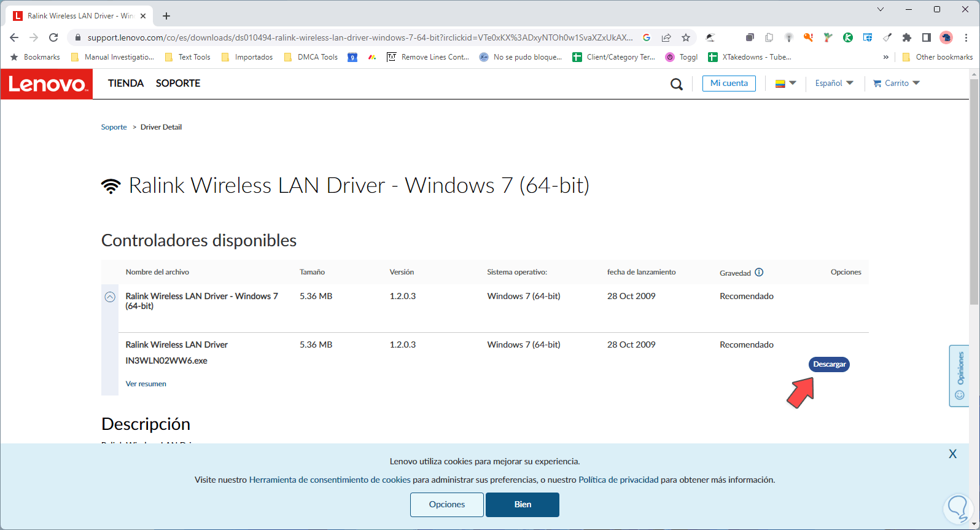980x530 pixels.
Task: Open the country flag dropdown
Action: pos(785,84)
